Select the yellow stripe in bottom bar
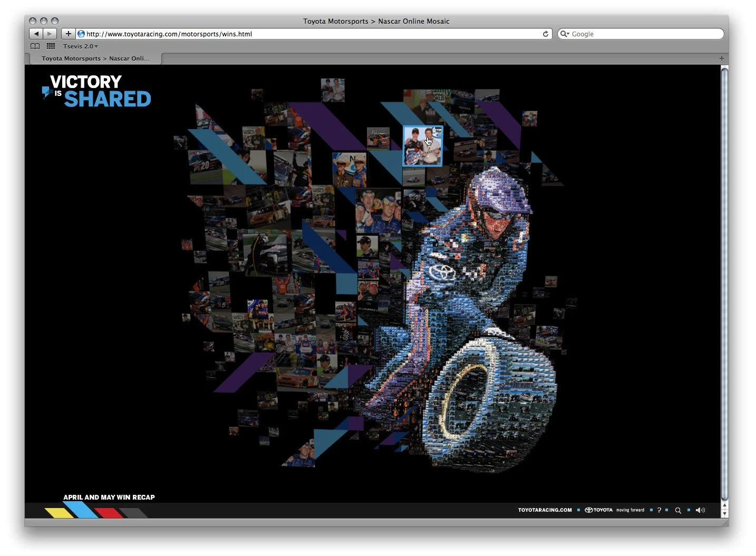The width and height of the screenshot is (756, 556). (59, 513)
